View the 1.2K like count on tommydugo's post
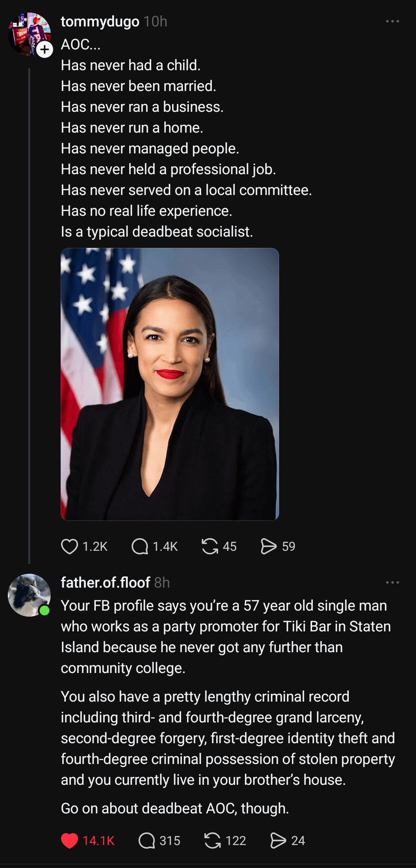The height and width of the screenshot is (868, 416). 95,546
